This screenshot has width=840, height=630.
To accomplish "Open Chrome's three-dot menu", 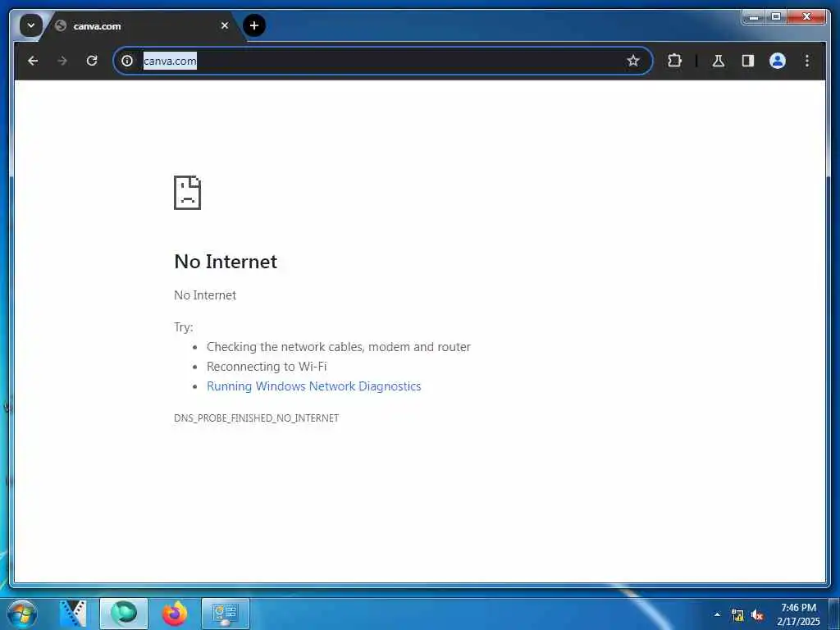I will (x=807, y=61).
